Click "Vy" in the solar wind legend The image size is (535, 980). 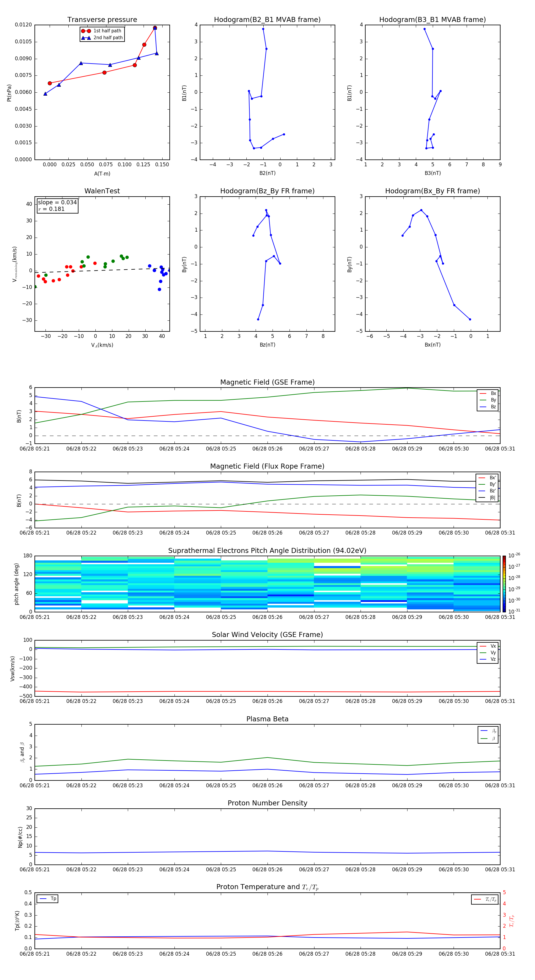(x=493, y=653)
